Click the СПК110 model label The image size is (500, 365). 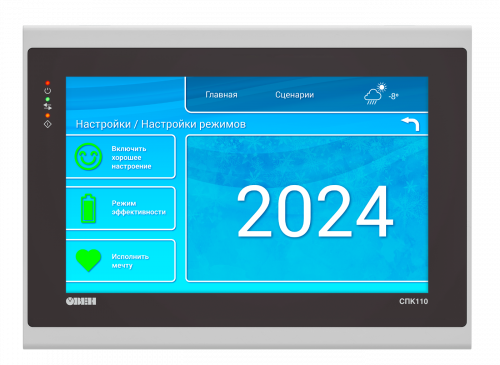[413, 301]
